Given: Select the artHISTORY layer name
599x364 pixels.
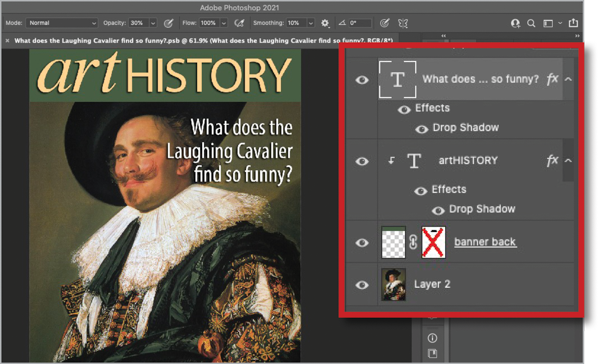Looking at the screenshot, I should pyautogui.click(x=468, y=160).
